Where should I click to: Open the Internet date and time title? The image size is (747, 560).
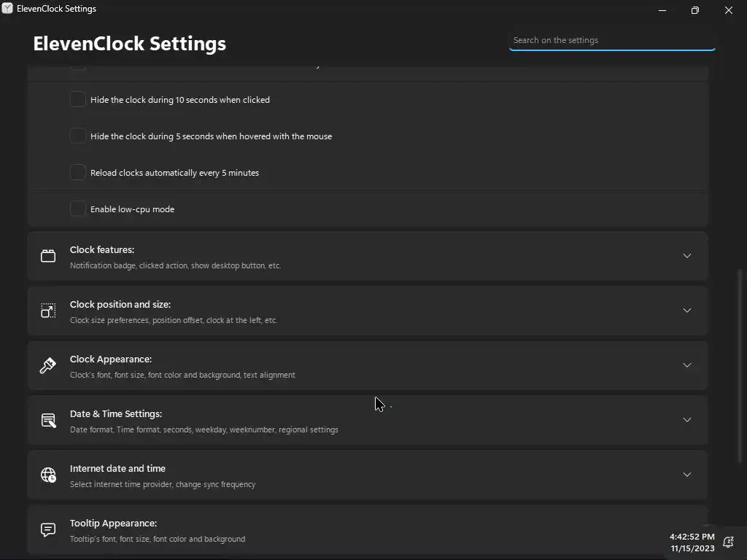coord(117,469)
